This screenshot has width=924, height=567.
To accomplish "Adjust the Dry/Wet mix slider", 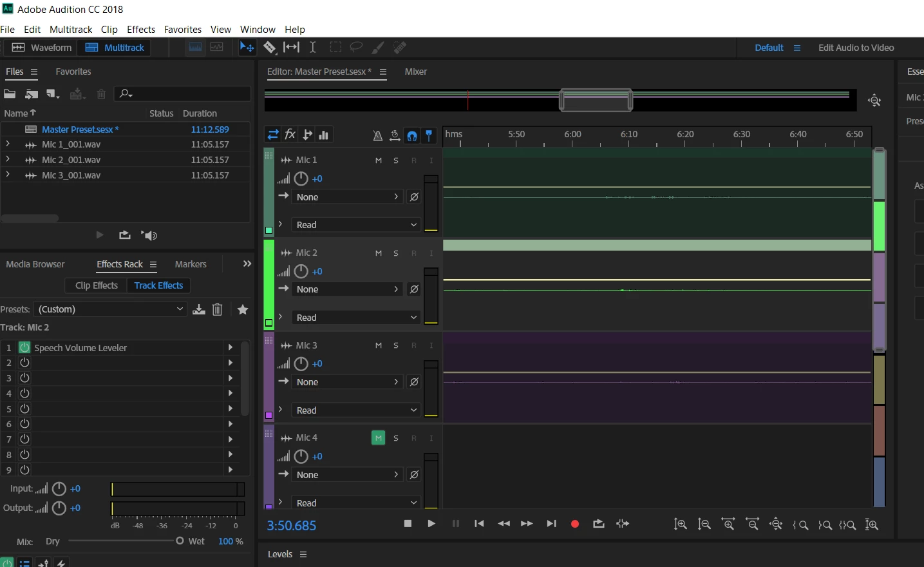I will [x=126, y=541].
